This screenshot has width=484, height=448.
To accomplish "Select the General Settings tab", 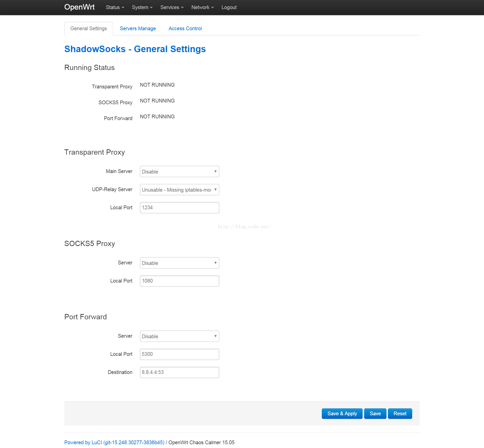I will [88, 28].
